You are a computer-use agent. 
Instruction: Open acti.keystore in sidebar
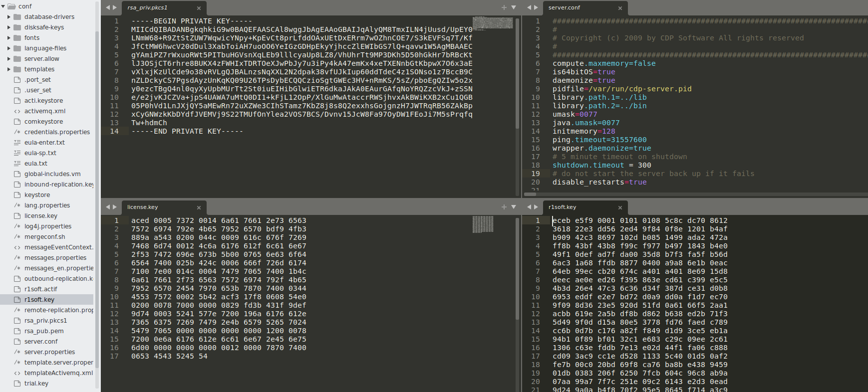[43, 101]
